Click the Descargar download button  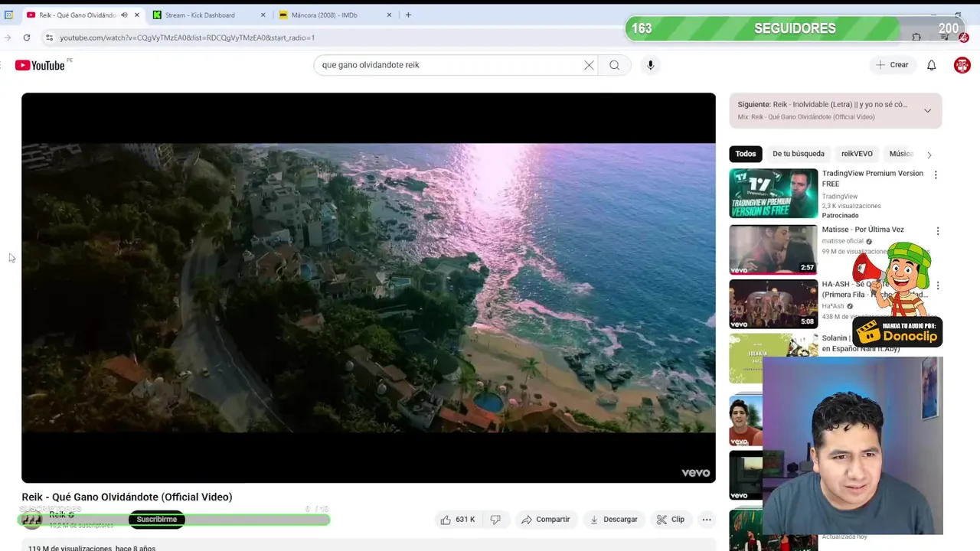[613, 520]
